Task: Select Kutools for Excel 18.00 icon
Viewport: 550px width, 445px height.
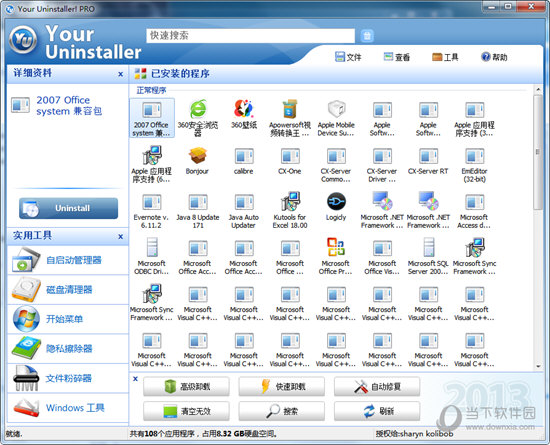Action: click(290, 210)
